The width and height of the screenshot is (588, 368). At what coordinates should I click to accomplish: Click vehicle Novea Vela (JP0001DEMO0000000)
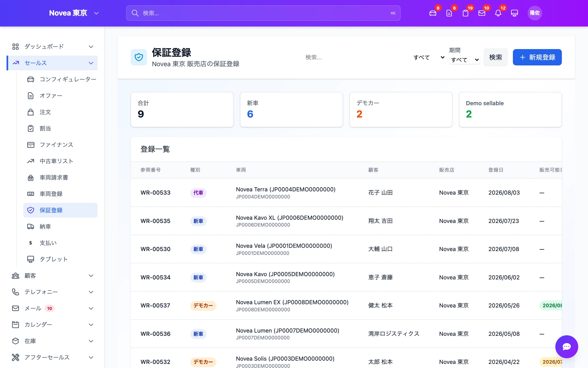tap(284, 246)
